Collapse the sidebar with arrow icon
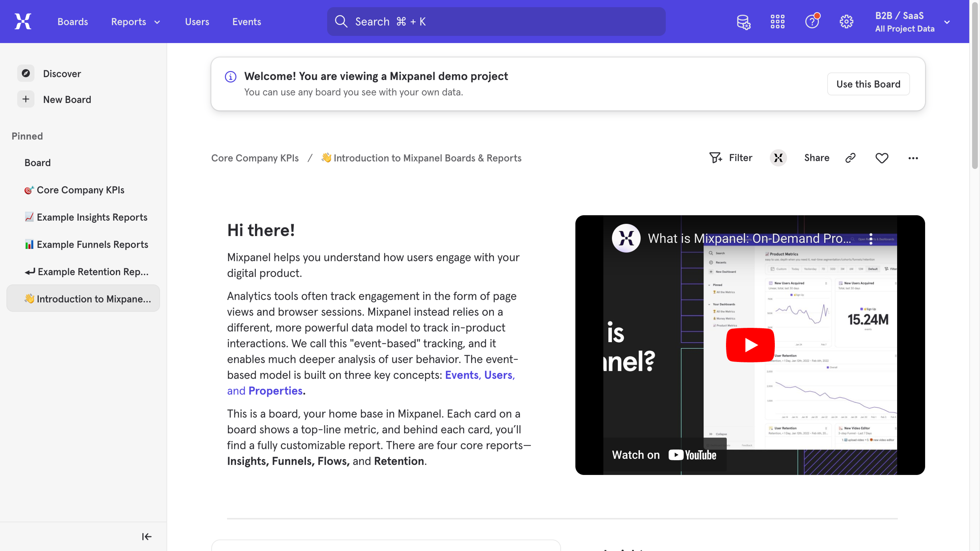 (147, 536)
